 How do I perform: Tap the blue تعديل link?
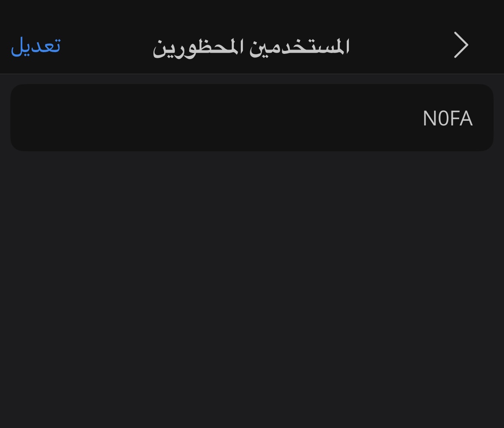(x=35, y=46)
